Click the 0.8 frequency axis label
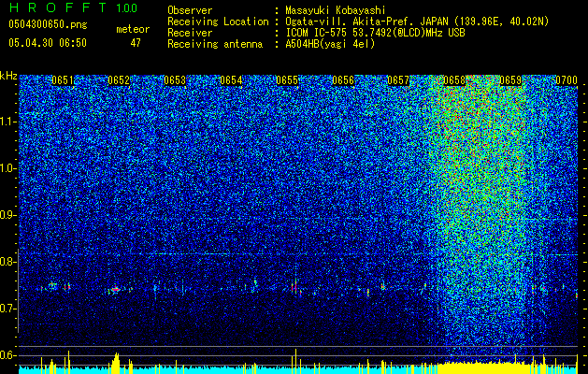Screen dimensions: 588x374 point(7,262)
